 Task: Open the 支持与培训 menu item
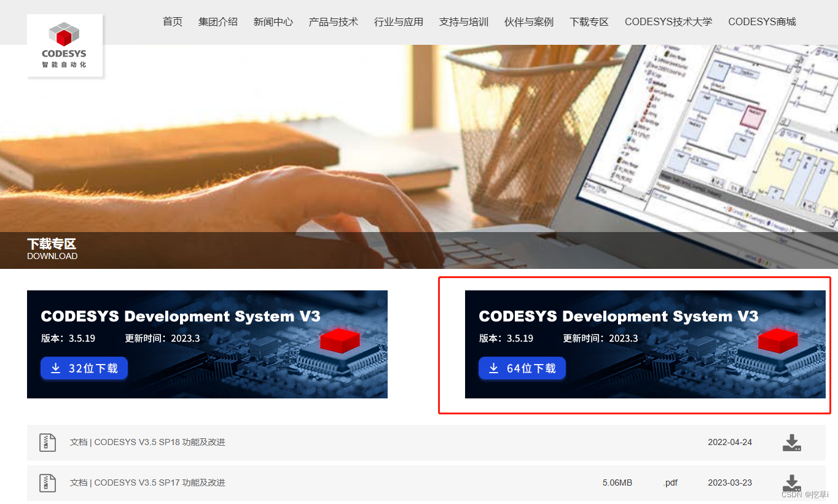[x=463, y=21]
